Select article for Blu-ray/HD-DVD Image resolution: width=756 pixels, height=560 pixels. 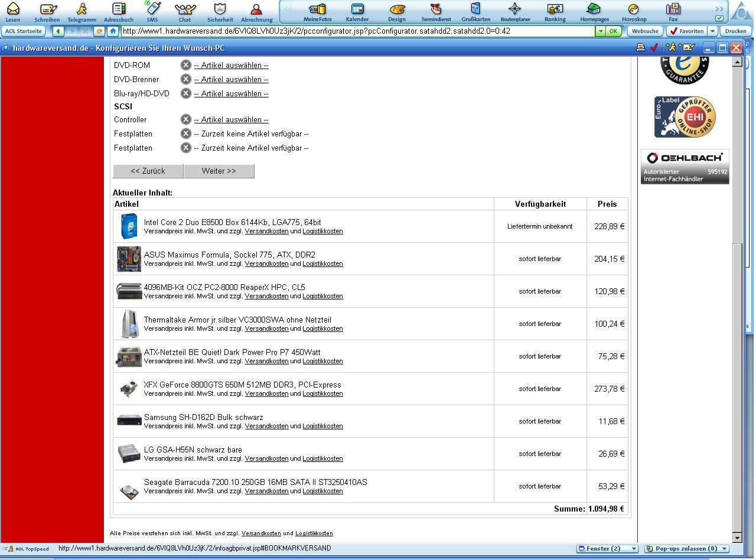(231, 93)
